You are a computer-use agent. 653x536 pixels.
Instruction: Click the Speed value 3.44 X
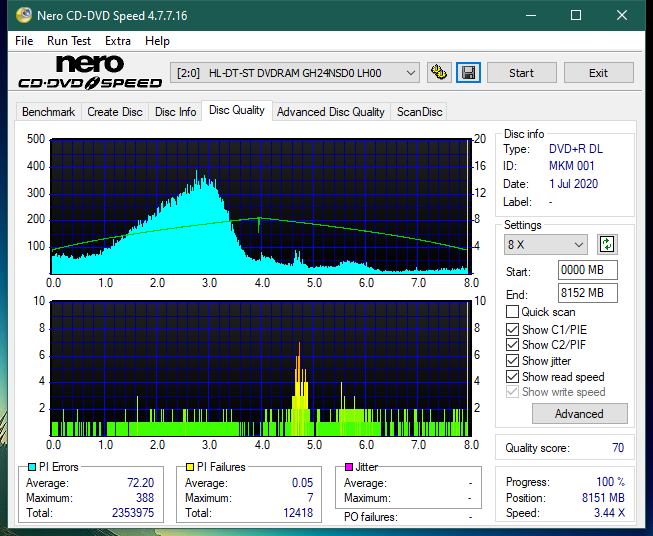tap(609, 513)
